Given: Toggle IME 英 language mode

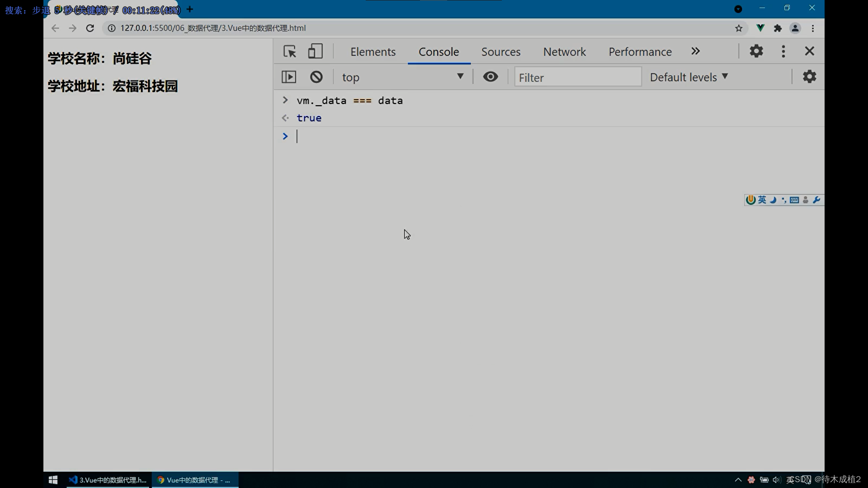Looking at the screenshot, I should [x=762, y=200].
